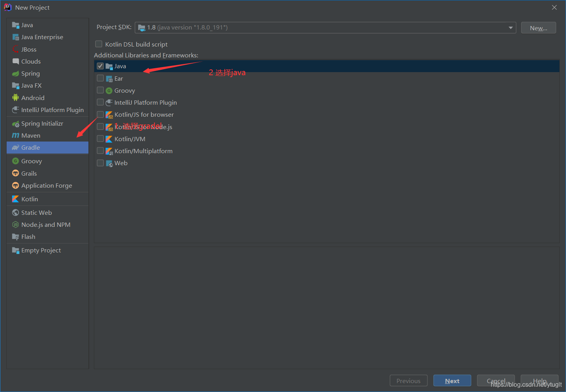Check Kotlin/JS for browser checkbox

click(100, 114)
